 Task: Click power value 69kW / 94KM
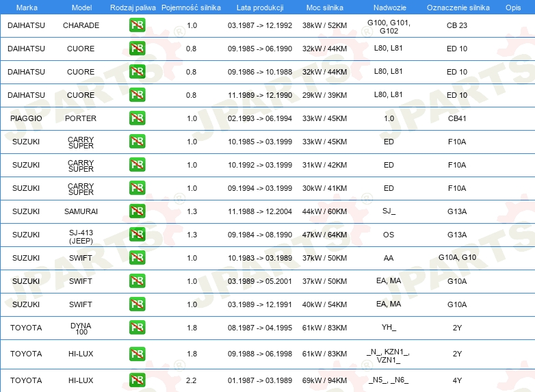(324, 380)
